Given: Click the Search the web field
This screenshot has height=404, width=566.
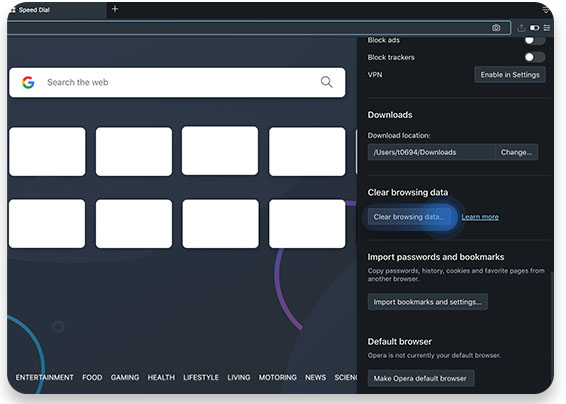Looking at the screenshot, I should pos(177,82).
